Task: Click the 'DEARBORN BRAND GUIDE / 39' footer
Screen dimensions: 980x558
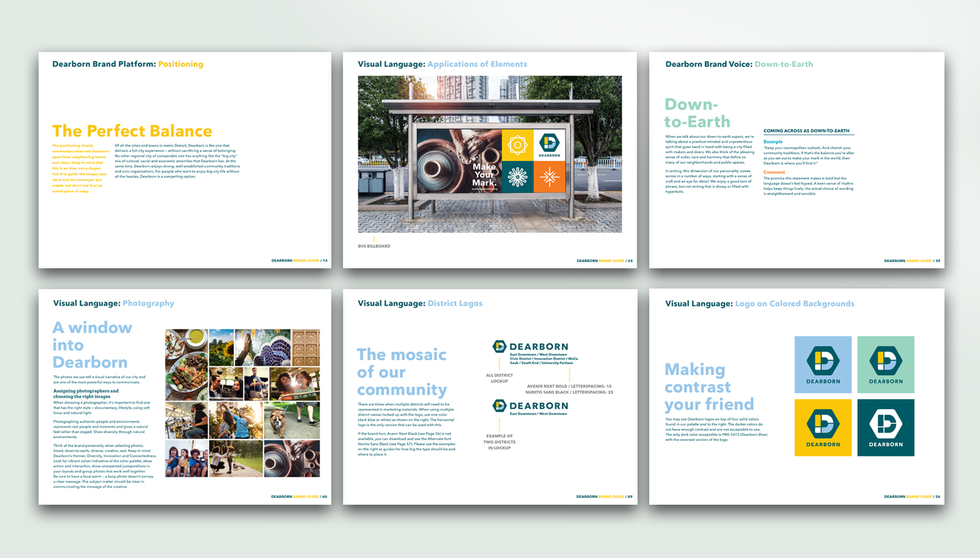Action: point(912,260)
